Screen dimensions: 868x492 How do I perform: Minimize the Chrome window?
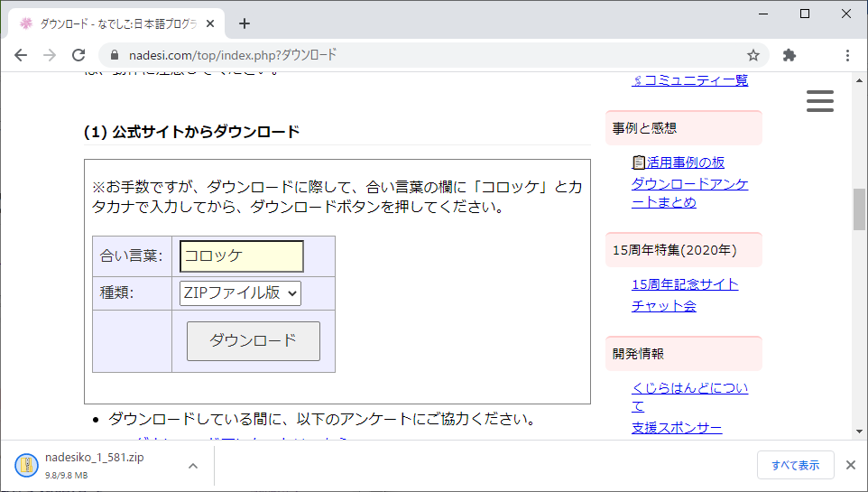click(x=763, y=14)
